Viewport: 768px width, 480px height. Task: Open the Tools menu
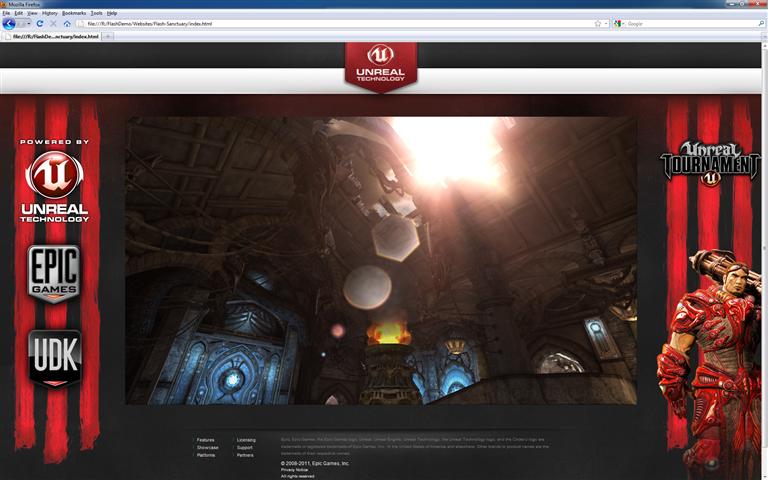click(x=96, y=13)
